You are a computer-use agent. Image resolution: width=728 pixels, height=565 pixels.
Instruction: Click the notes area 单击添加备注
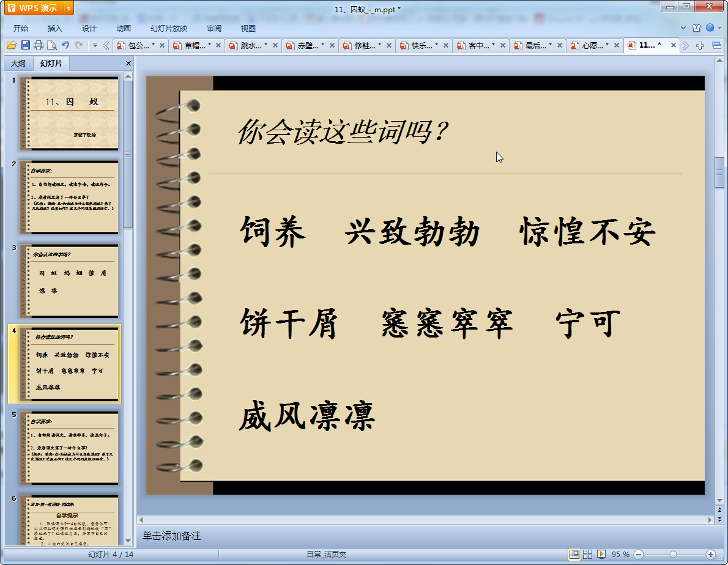pos(171,536)
